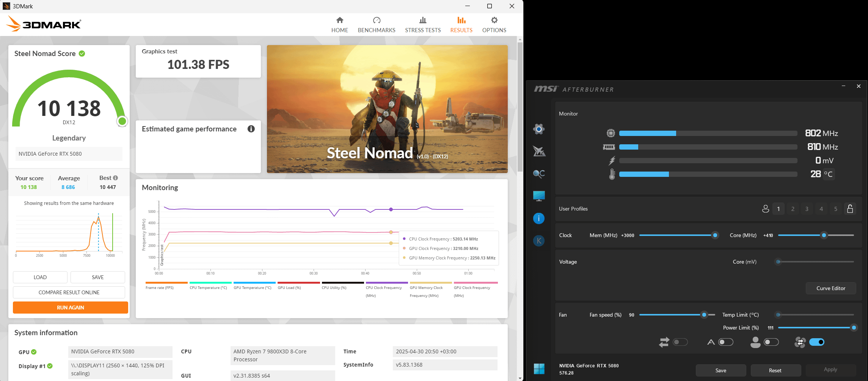Image resolution: width=868 pixels, height=381 pixels.
Task: Click the MSI Kombustor jet icon
Action: (539, 151)
